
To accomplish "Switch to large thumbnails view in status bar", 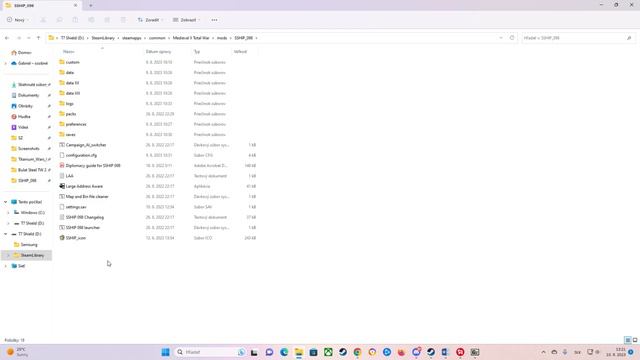I will tap(635, 340).
